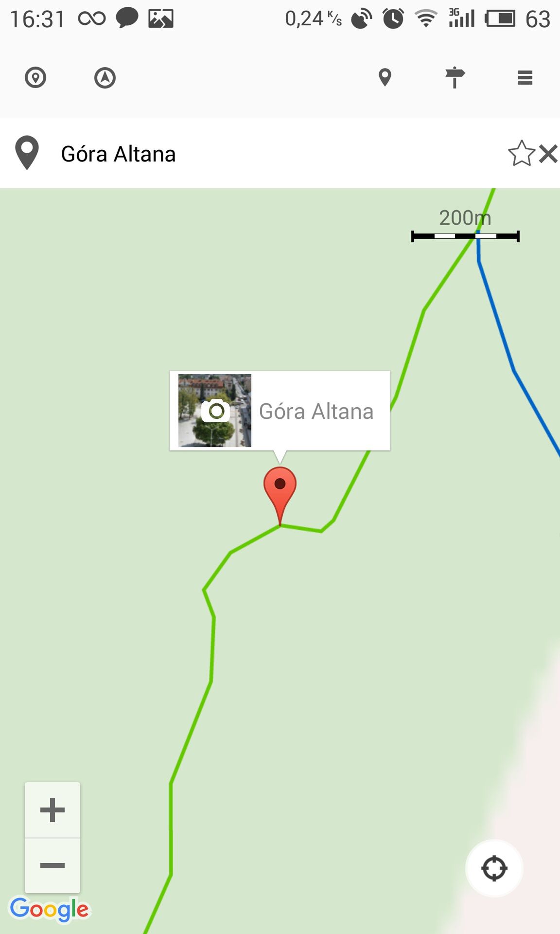Screen dimensions: 560x934
Task: Tap the circled location pin icon in toolbar
Action: pos(35,78)
